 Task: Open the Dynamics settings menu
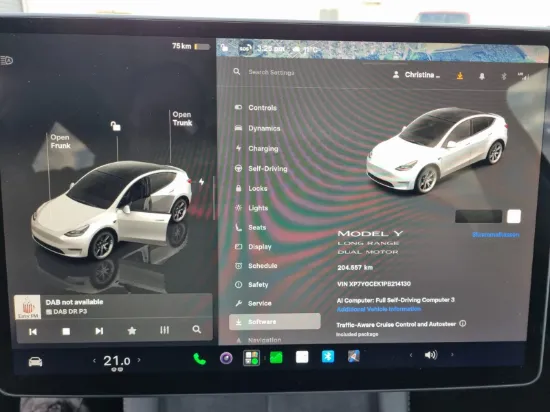pyautogui.click(x=264, y=128)
